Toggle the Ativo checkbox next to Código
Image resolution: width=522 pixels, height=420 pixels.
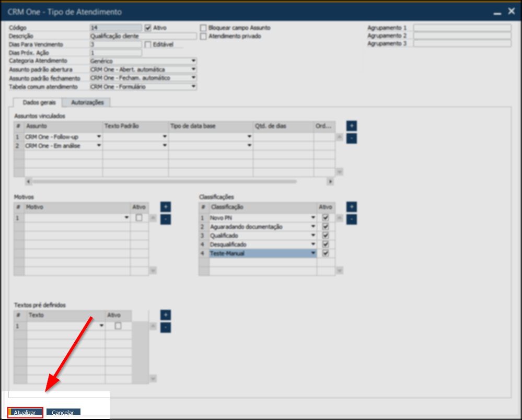(x=148, y=28)
